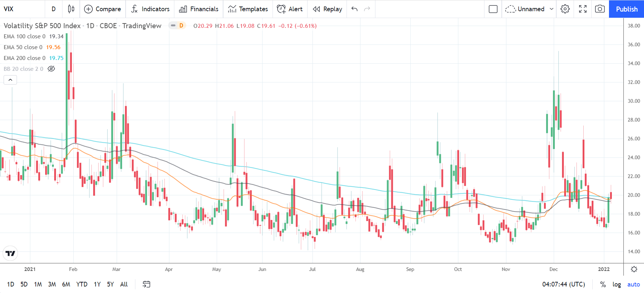Open chart settings gear
This screenshot has width=644, height=293.
[565, 9]
